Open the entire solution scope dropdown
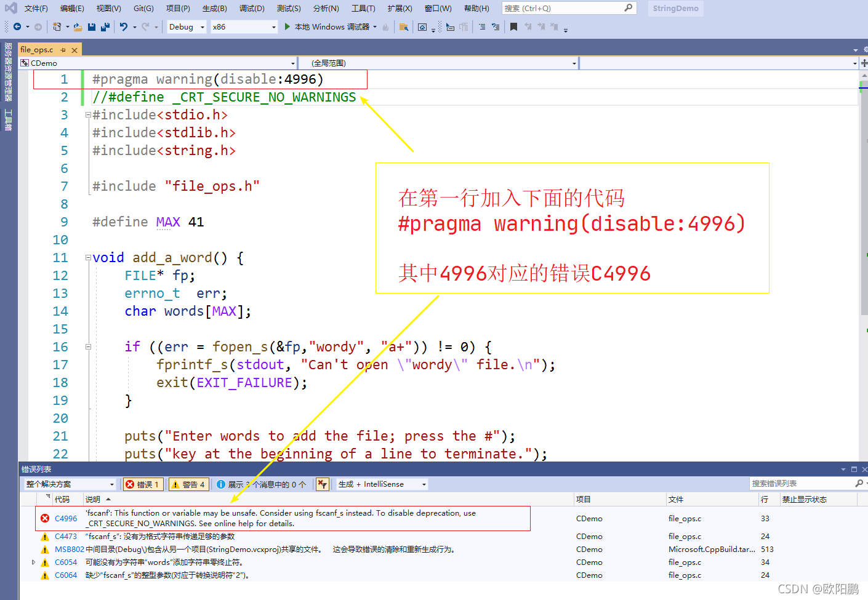 click(70, 484)
